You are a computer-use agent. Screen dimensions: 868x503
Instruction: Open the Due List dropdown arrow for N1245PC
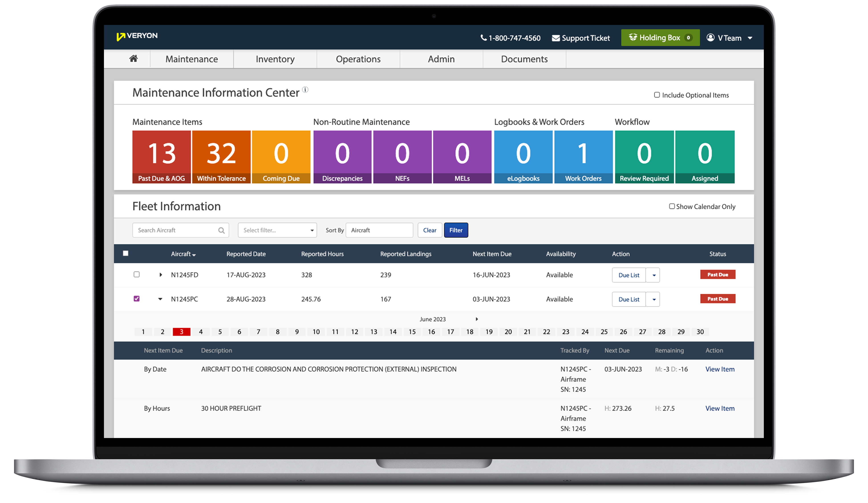pos(653,299)
